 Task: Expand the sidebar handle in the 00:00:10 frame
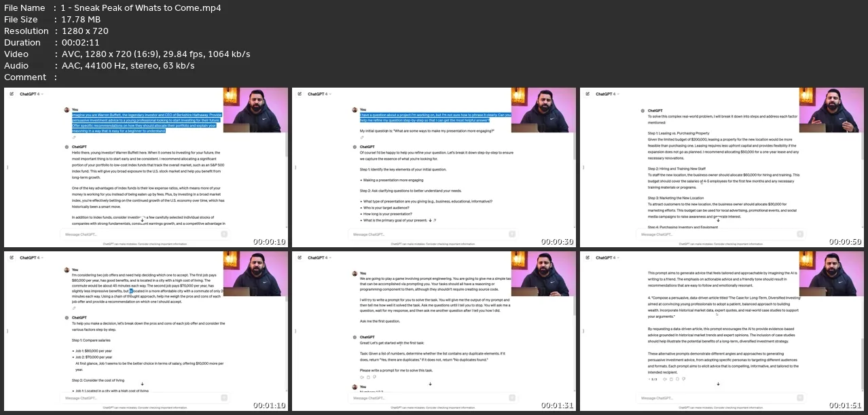(7, 168)
